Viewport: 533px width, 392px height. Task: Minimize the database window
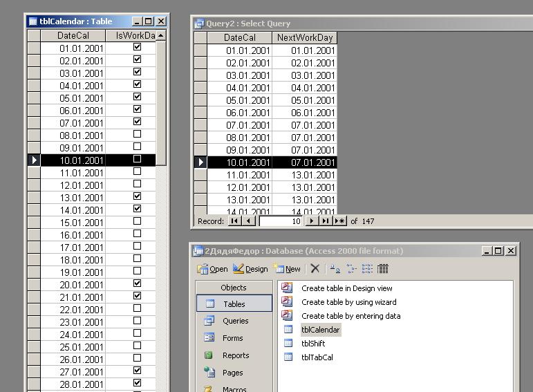pos(487,251)
